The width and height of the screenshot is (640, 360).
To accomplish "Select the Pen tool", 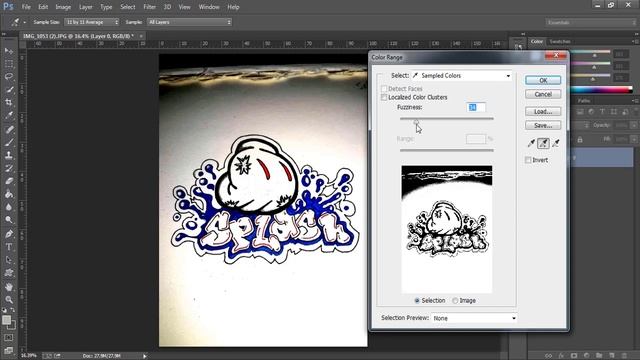I will click(9, 234).
